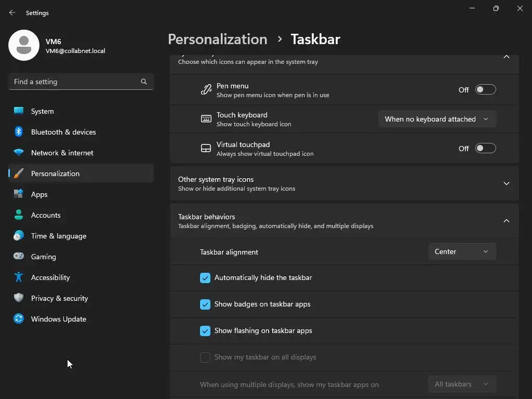Click the Personalization breadcrumb link
The width and height of the screenshot is (532, 399).
tap(217, 39)
